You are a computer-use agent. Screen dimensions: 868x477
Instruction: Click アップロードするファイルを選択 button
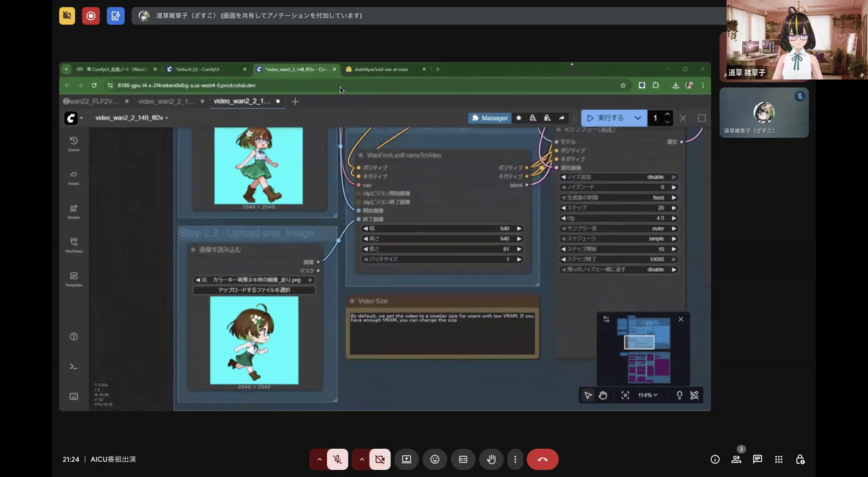(x=254, y=290)
